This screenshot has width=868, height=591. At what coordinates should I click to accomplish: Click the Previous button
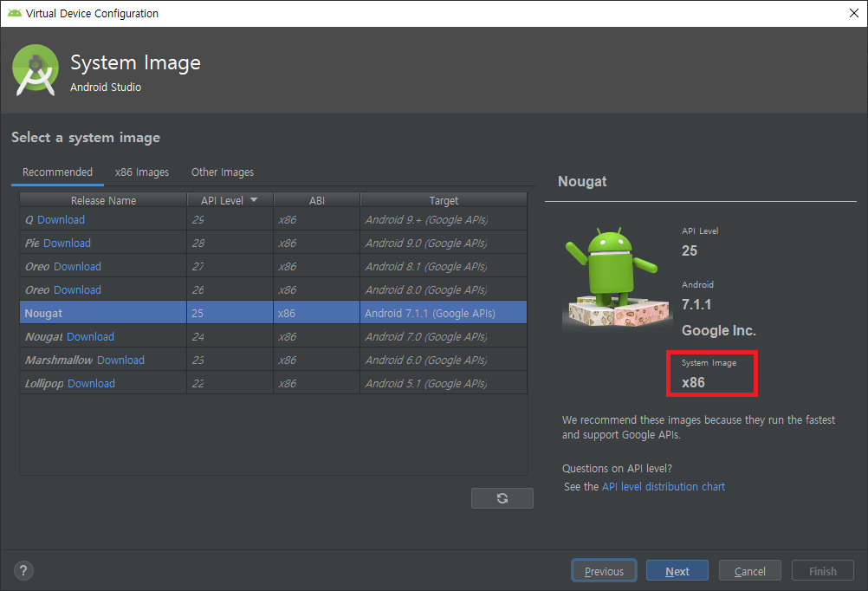pos(604,570)
